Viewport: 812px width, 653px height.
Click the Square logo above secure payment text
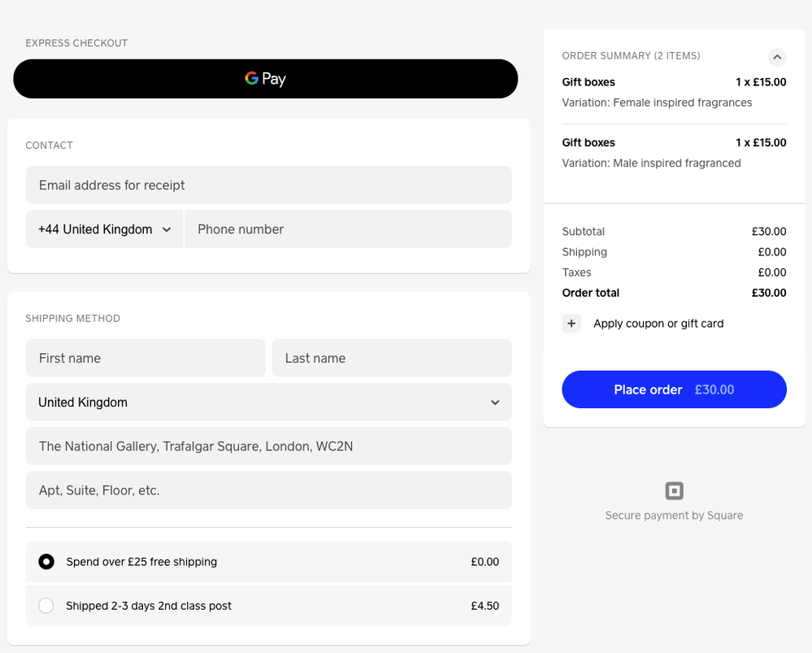pyautogui.click(x=673, y=490)
